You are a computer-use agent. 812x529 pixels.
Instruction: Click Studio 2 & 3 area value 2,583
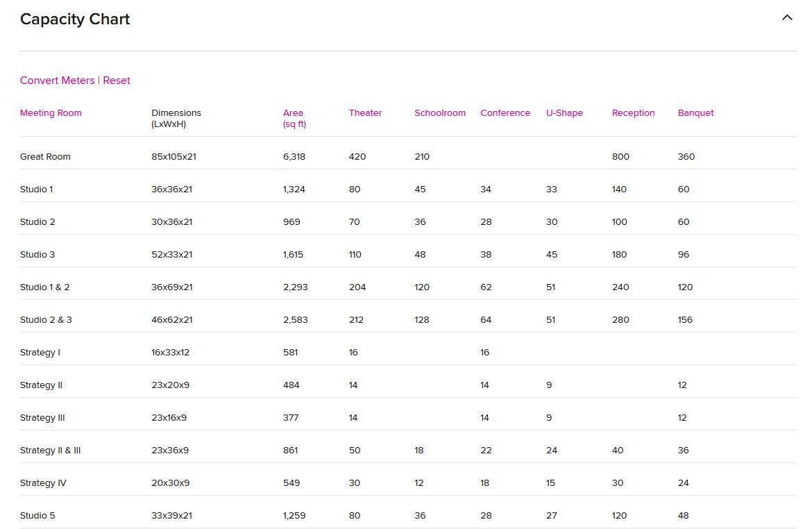click(x=295, y=319)
